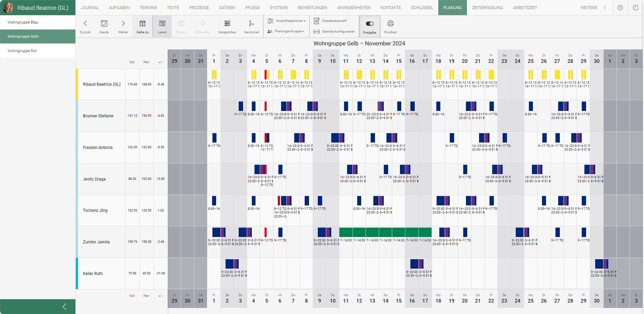Click the 'Dossierauswahl' icon
Screen dimensions: 644x314
tap(316, 21)
